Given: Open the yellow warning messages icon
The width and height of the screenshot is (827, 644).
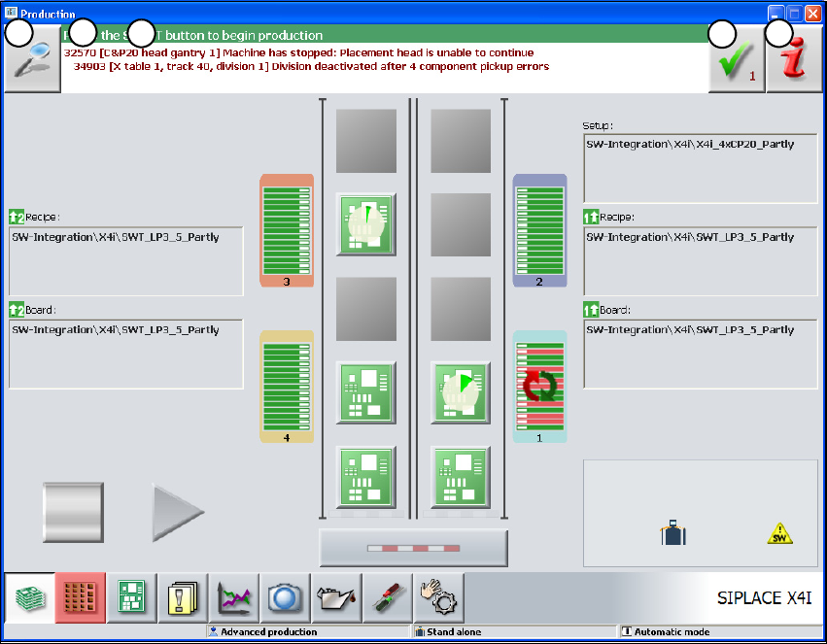Looking at the screenshot, I should pyautogui.click(x=183, y=597).
